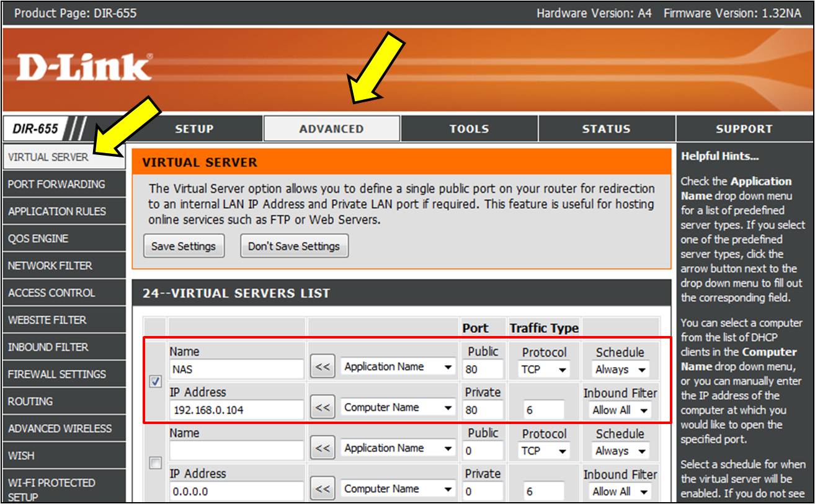The width and height of the screenshot is (815, 504).
Task: Click the Name field containing NAS
Action: pos(236,369)
